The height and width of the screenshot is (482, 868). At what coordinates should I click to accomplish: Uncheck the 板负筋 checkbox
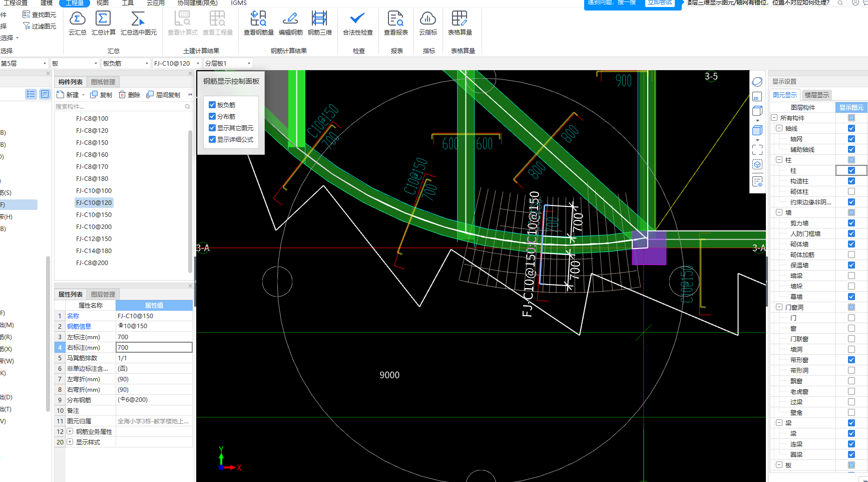pos(212,105)
